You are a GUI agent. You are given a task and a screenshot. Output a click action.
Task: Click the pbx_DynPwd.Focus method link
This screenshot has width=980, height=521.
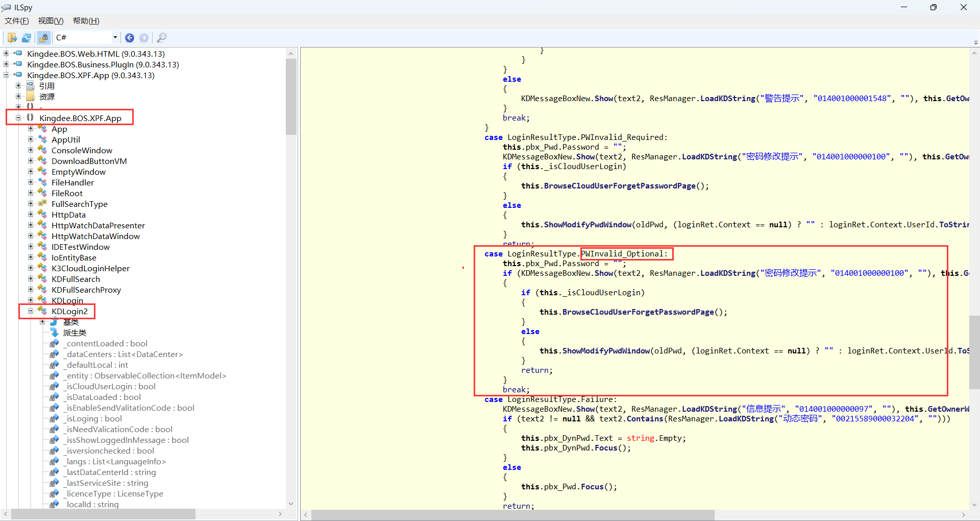[606, 447]
